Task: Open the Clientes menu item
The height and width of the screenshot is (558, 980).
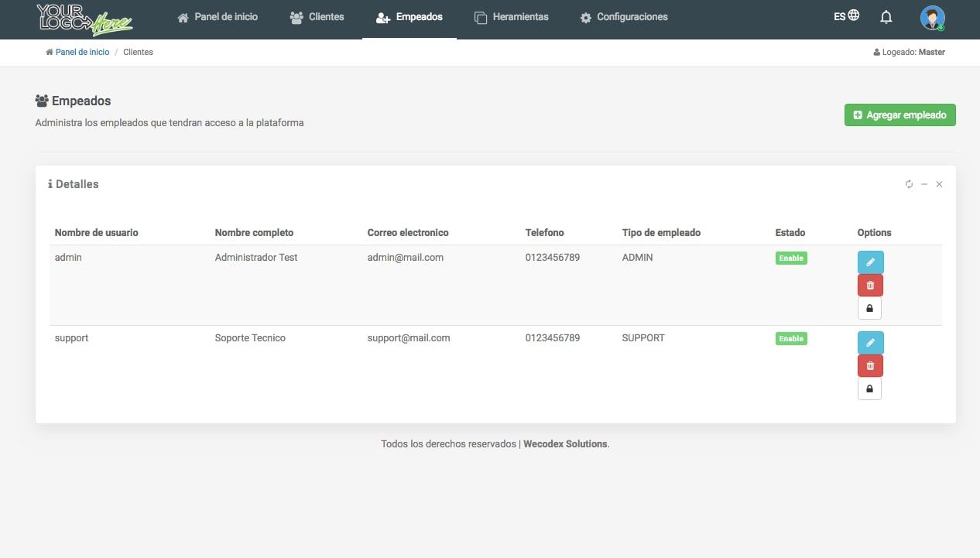Action: (x=317, y=17)
